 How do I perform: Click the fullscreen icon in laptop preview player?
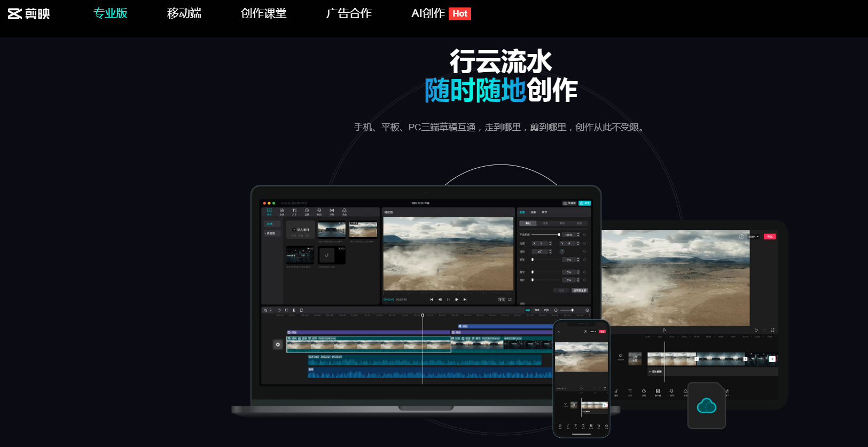click(x=510, y=300)
